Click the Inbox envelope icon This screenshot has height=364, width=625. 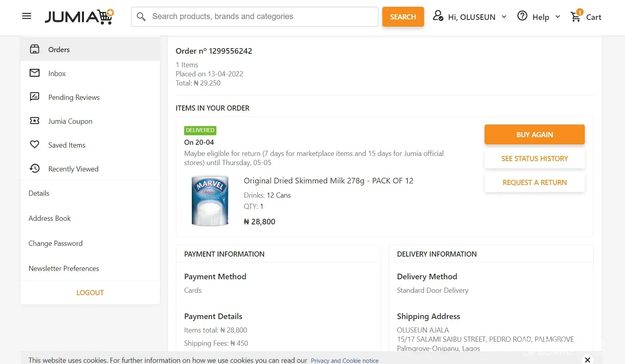pyautogui.click(x=35, y=73)
